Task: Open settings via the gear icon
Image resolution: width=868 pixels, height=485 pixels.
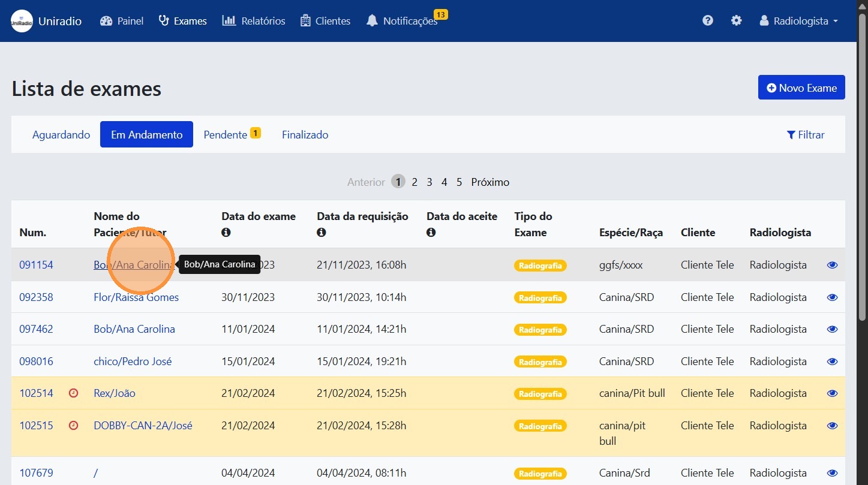Action: 736,21
